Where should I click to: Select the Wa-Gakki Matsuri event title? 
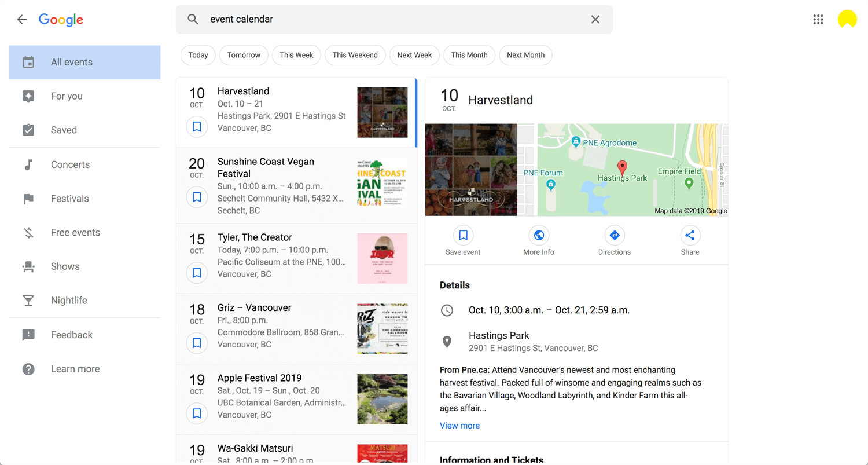point(255,448)
